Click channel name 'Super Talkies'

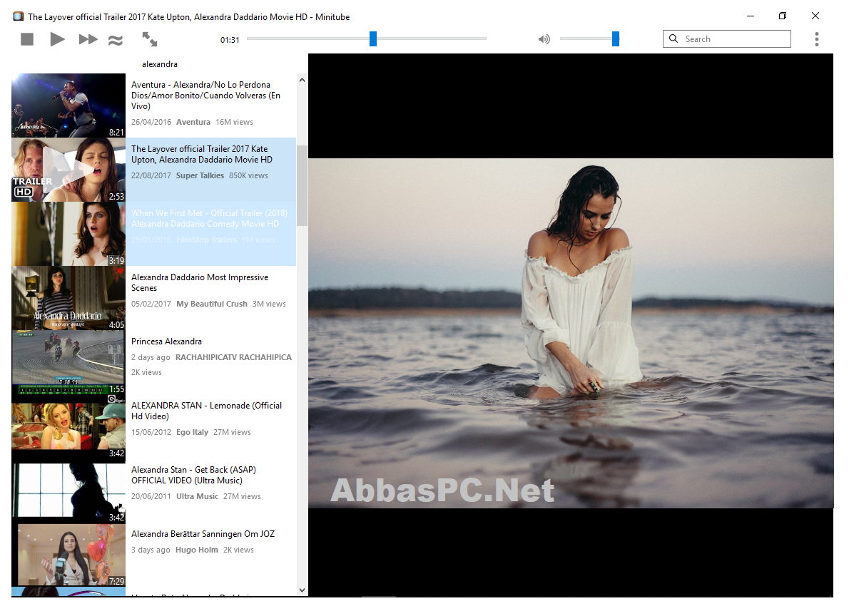[x=200, y=175]
